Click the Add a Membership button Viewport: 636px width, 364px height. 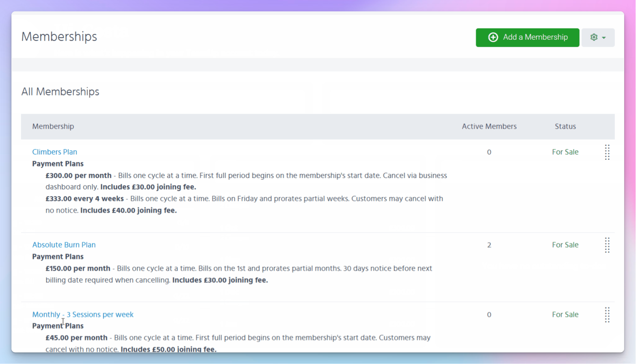(527, 37)
